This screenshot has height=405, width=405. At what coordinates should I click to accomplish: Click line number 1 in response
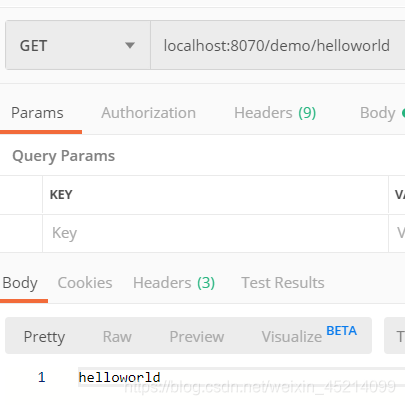tap(41, 377)
